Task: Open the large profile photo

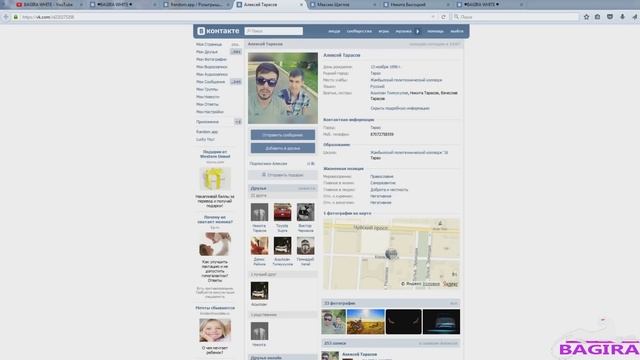Action: [x=283, y=88]
